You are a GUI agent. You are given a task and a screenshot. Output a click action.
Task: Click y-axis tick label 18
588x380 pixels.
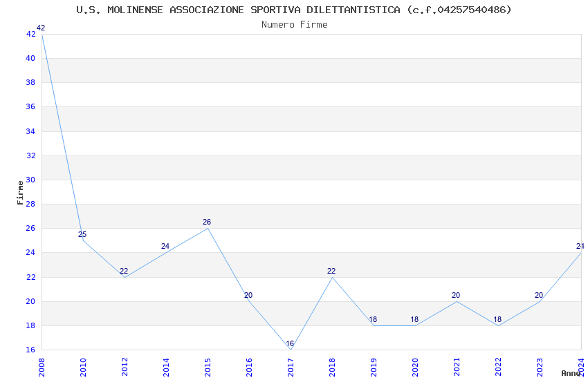pos(30,325)
